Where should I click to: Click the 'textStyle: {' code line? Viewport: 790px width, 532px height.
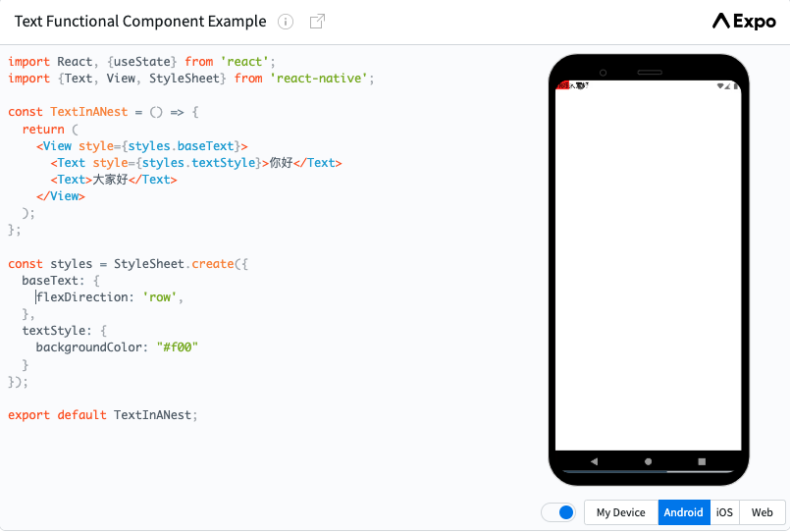pos(65,331)
